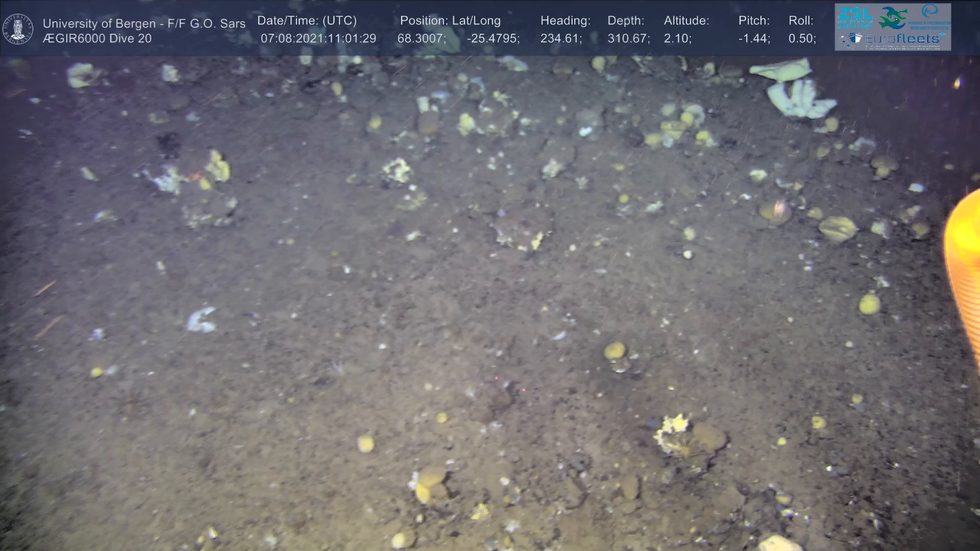Click the longitude value -25.4795
This screenshot has height=551, width=980.
pos(493,39)
